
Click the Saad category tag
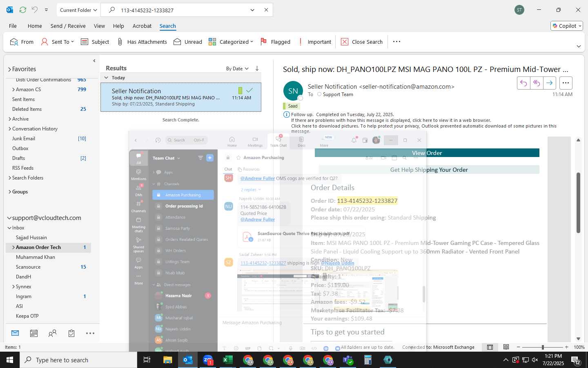pos(292,106)
